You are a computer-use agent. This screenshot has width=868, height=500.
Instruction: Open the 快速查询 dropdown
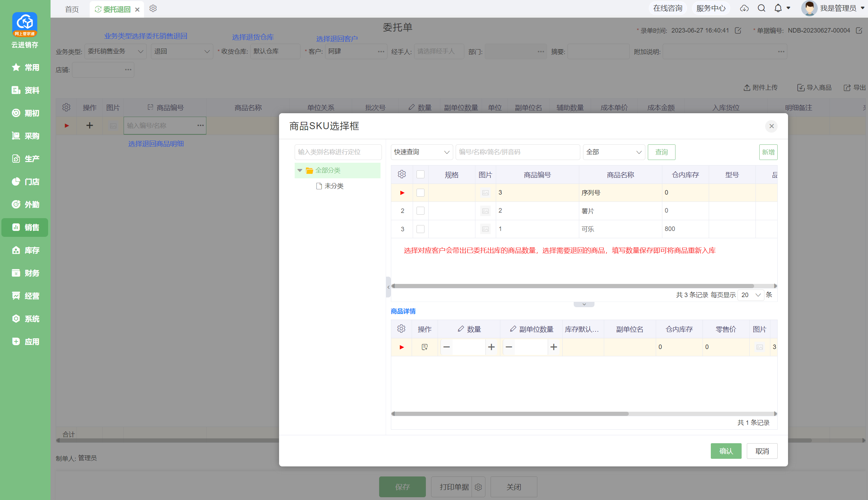(422, 152)
